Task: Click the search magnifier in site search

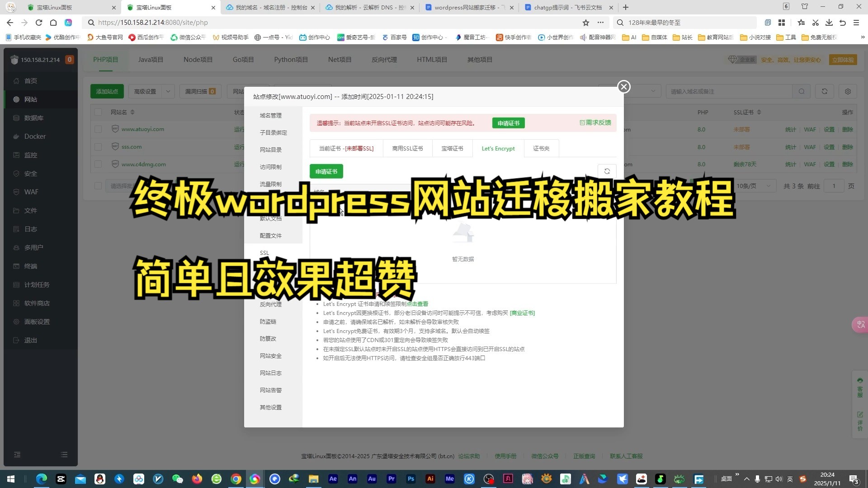Action: point(802,91)
